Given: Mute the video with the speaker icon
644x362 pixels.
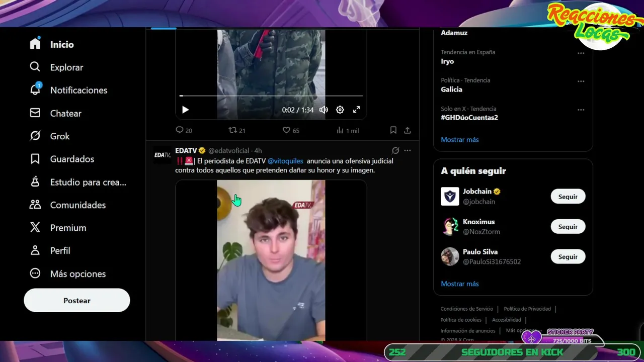Looking at the screenshot, I should point(324,110).
